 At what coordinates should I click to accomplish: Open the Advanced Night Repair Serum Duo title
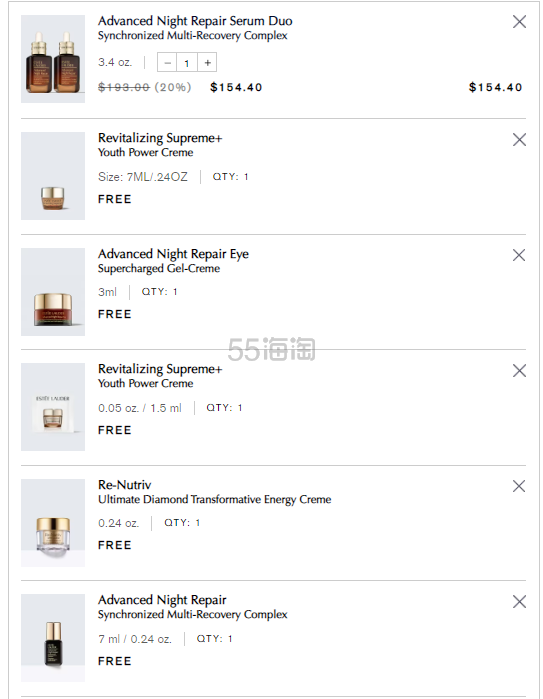tap(195, 21)
